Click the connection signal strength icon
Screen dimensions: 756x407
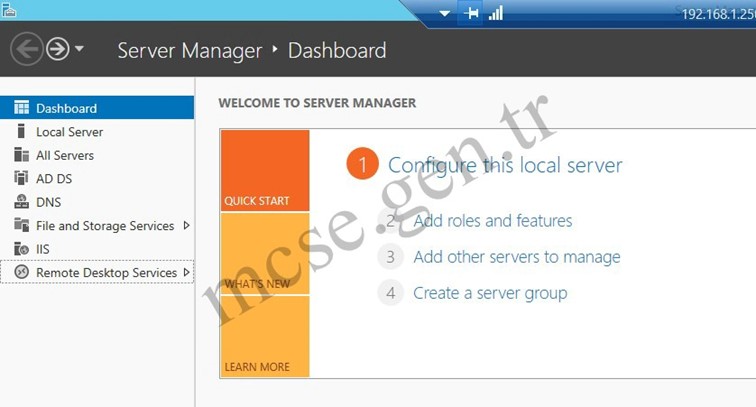point(496,13)
